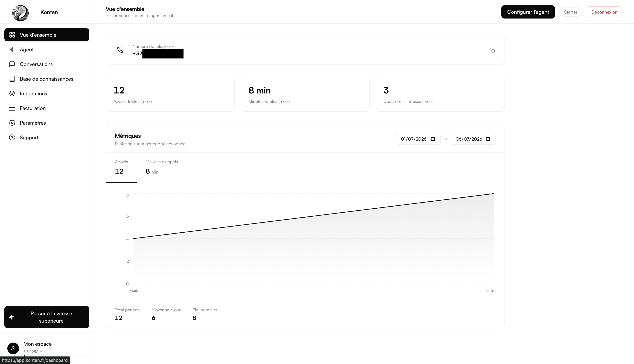The width and height of the screenshot is (634, 364).
Task: Click the Agent waveform icon in sidebar
Action: [x=12, y=49]
